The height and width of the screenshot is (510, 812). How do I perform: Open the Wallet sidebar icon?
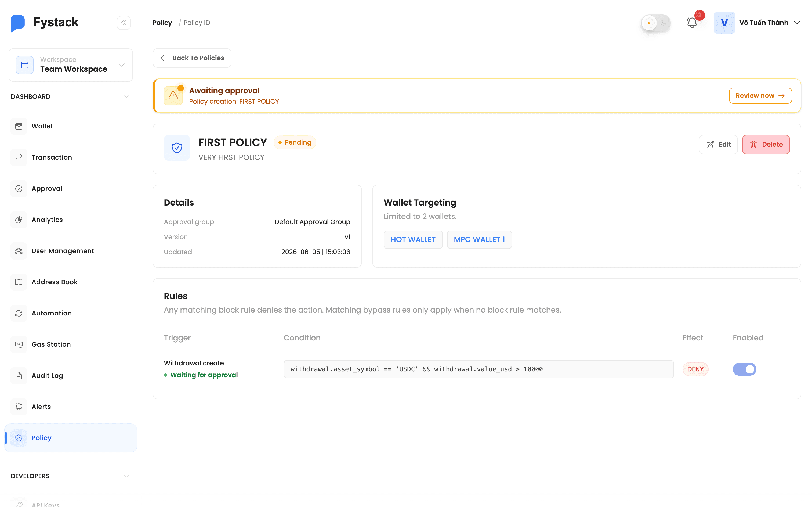tap(19, 126)
